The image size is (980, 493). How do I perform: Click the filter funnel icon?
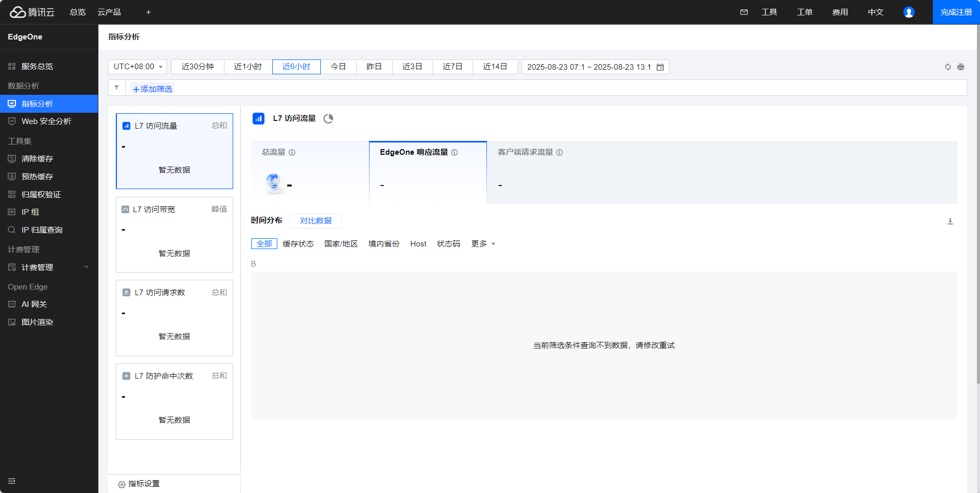(117, 88)
